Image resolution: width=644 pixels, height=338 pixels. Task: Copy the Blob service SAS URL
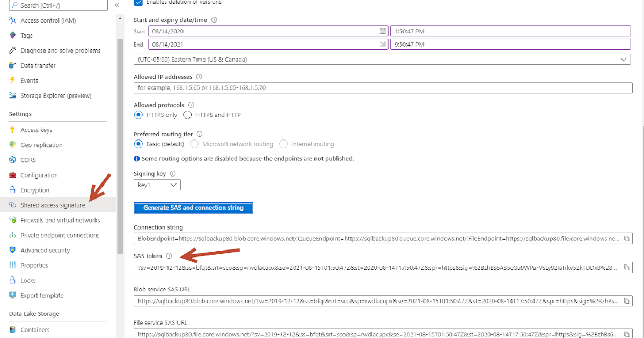627,300
